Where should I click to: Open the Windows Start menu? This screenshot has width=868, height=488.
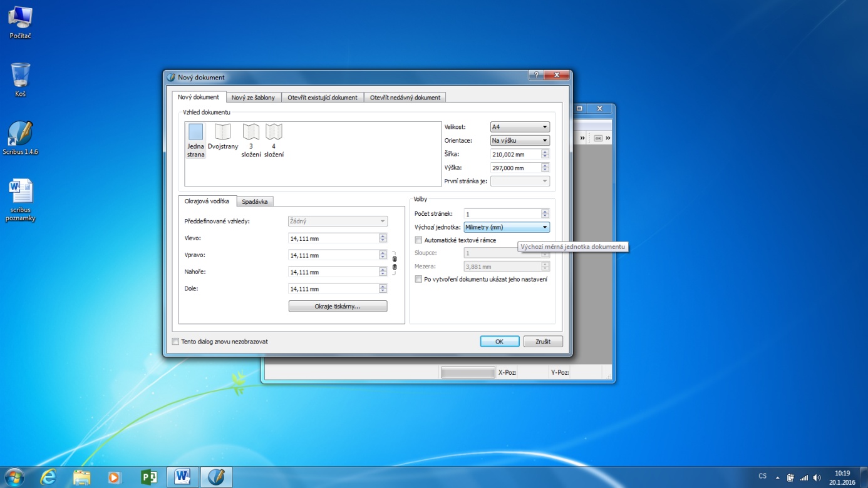(14, 477)
